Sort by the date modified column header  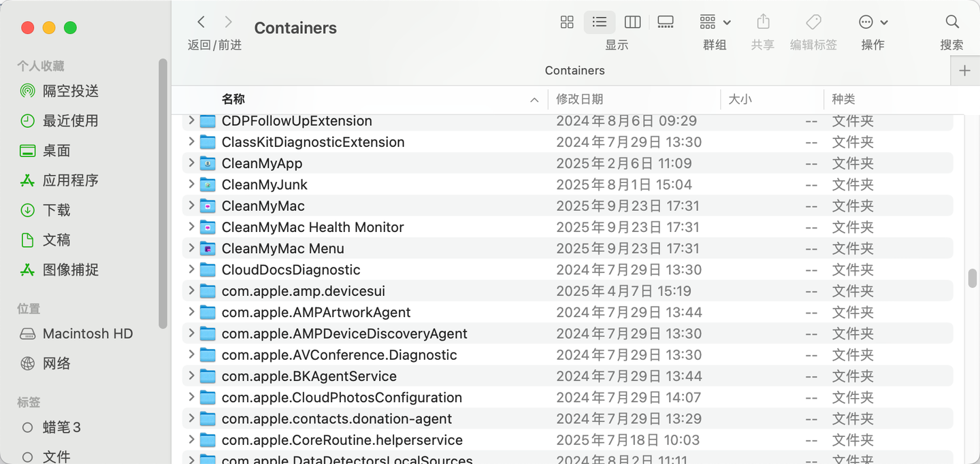634,99
